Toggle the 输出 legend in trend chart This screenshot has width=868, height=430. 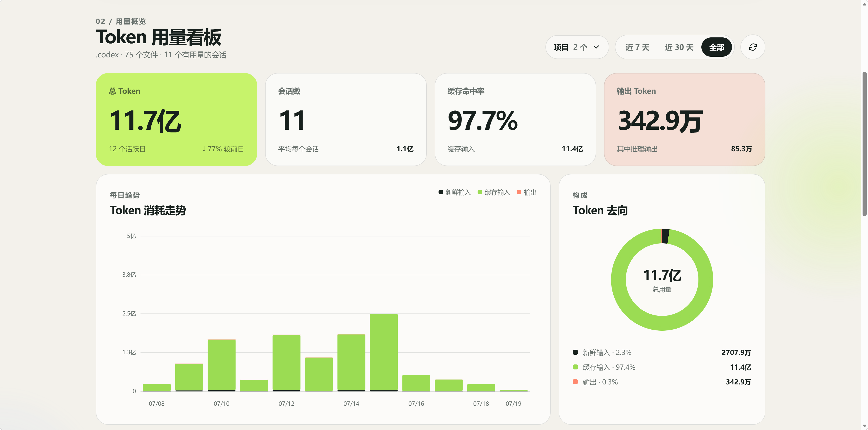pos(526,192)
